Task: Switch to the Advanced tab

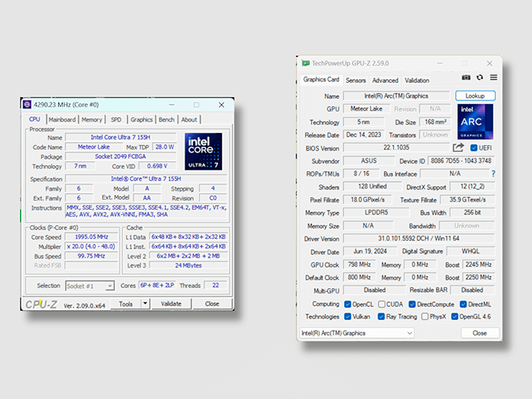Action: [x=385, y=81]
